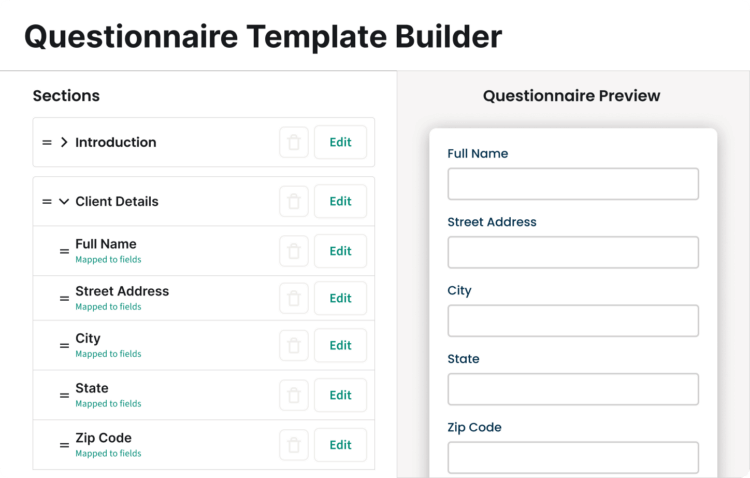Edit the Introduction section
Screen dimensions: 750x478
tap(340, 142)
